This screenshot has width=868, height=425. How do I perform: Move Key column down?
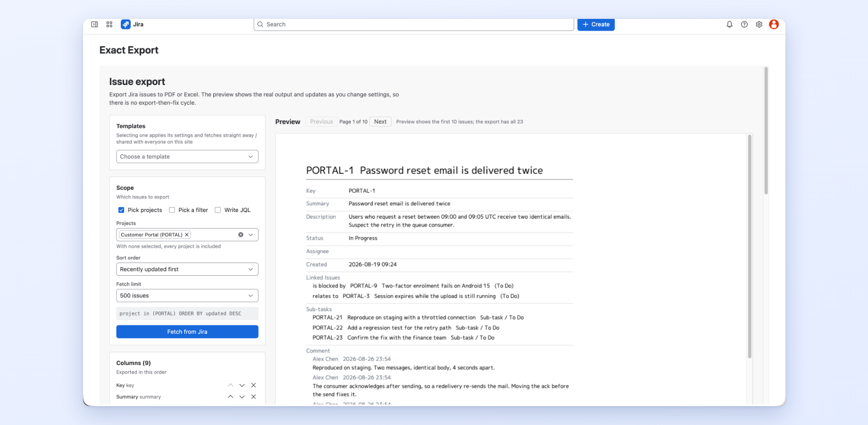click(242, 385)
